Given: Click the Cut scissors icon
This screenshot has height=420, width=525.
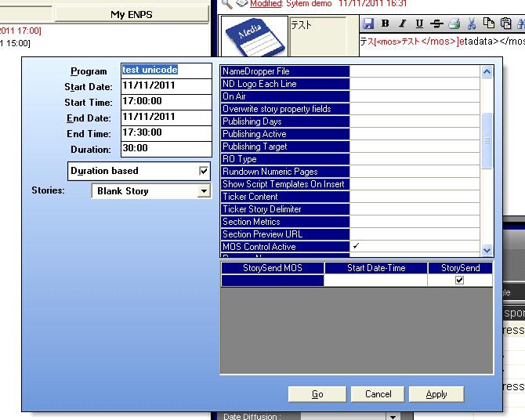Looking at the screenshot, I should click(472, 24).
